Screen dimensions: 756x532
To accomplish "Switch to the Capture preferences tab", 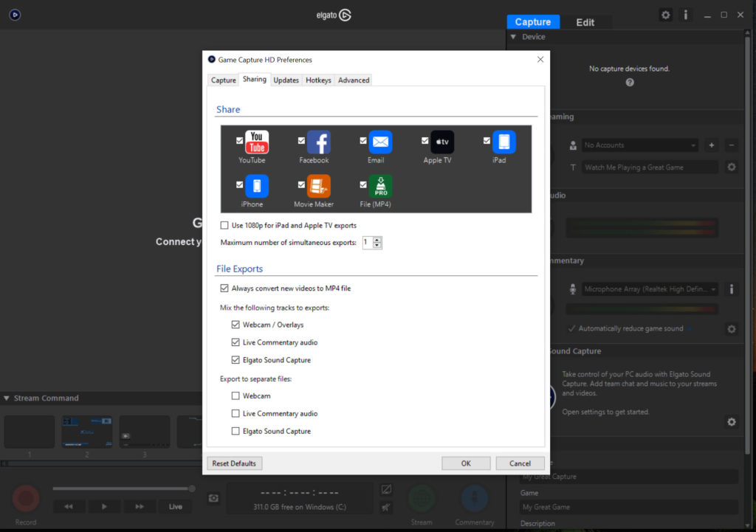I will [223, 80].
